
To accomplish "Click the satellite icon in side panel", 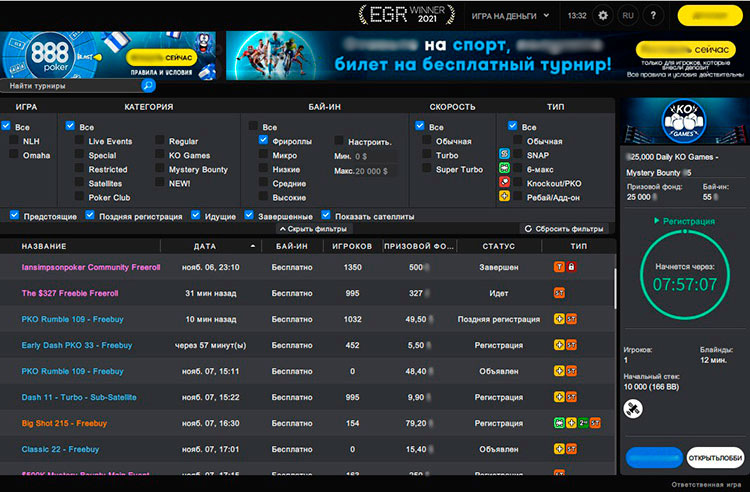I will click(633, 409).
